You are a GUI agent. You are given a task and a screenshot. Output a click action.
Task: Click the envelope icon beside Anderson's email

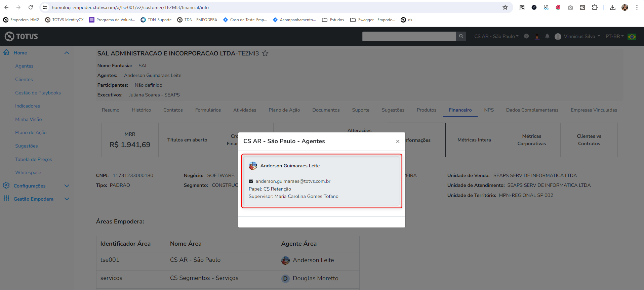point(251,181)
